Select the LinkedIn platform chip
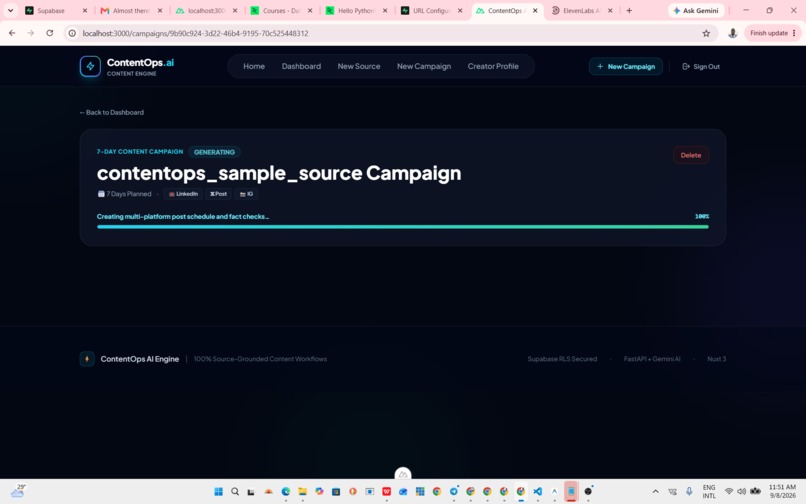The width and height of the screenshot is (806, 504). click(x=183, y=194)
